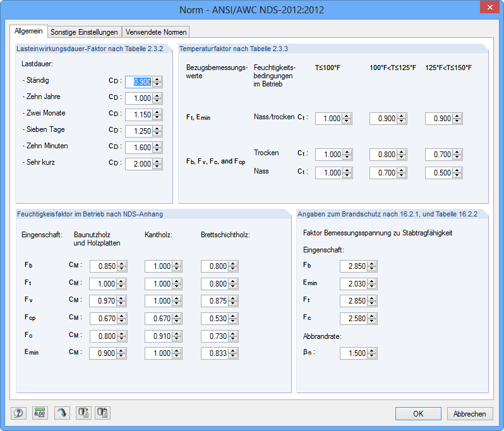Increase the Abbrandrate βn value

point(371,351)
